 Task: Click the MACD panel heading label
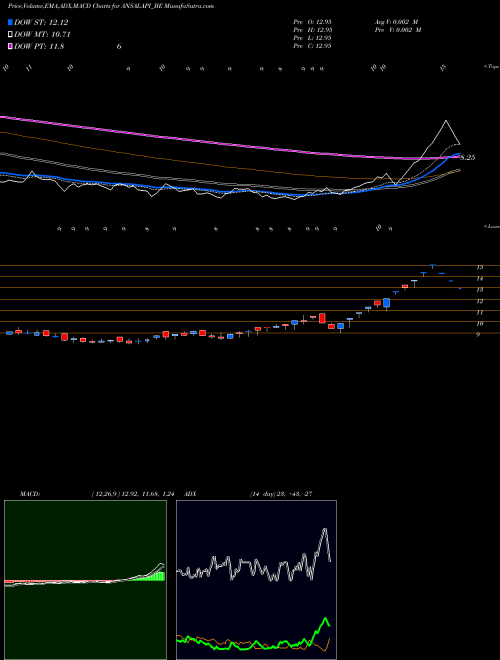click(30, 494)
